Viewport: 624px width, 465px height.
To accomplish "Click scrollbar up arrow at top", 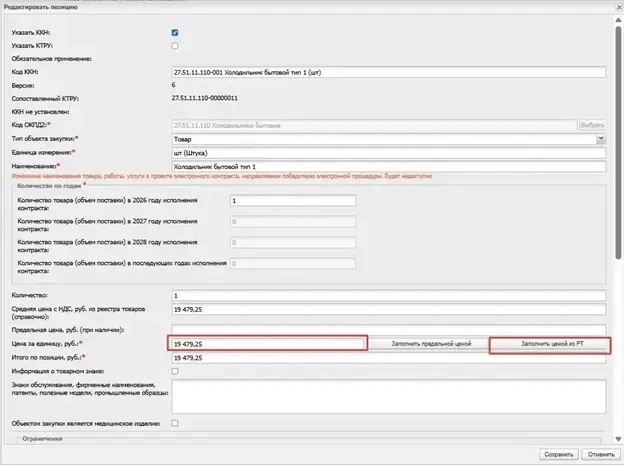I will [618, 20].
